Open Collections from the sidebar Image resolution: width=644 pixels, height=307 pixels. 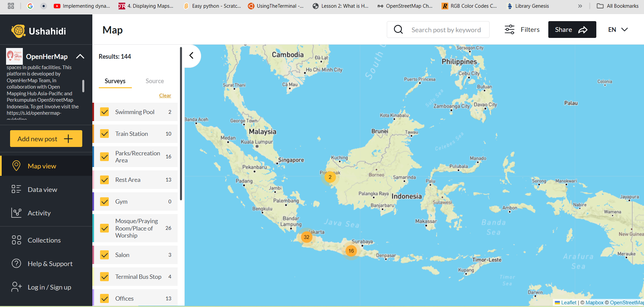(44, 240)
